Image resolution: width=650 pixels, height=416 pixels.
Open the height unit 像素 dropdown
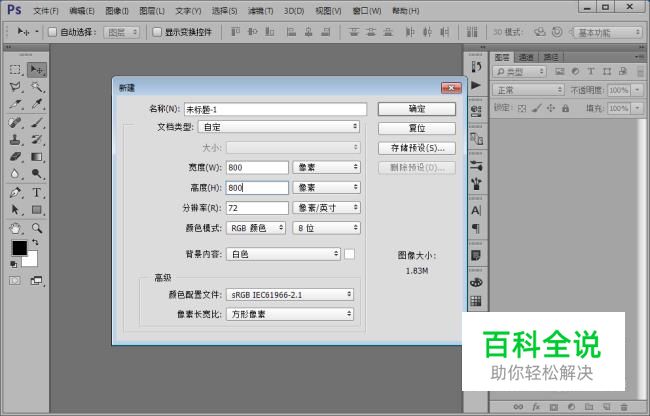tap(326, 188)
